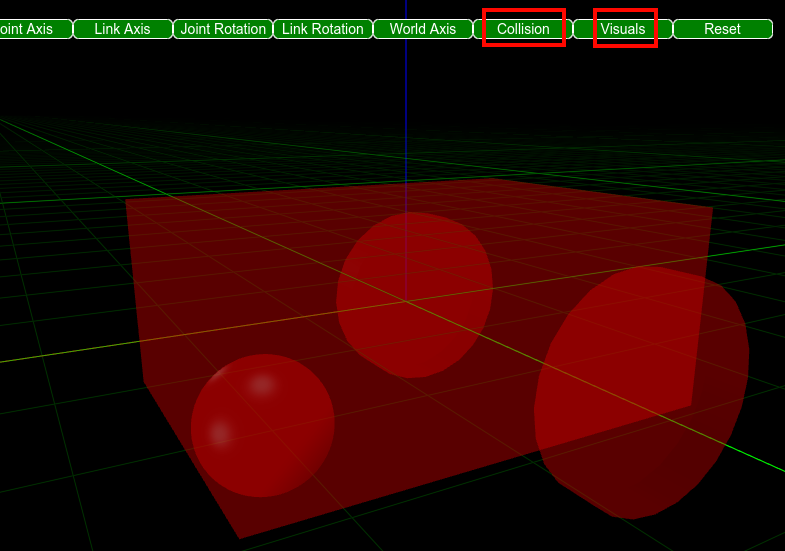Screen dimensions: 785x551
Task: Reset the 3D view
Action: tap(722, 29)
